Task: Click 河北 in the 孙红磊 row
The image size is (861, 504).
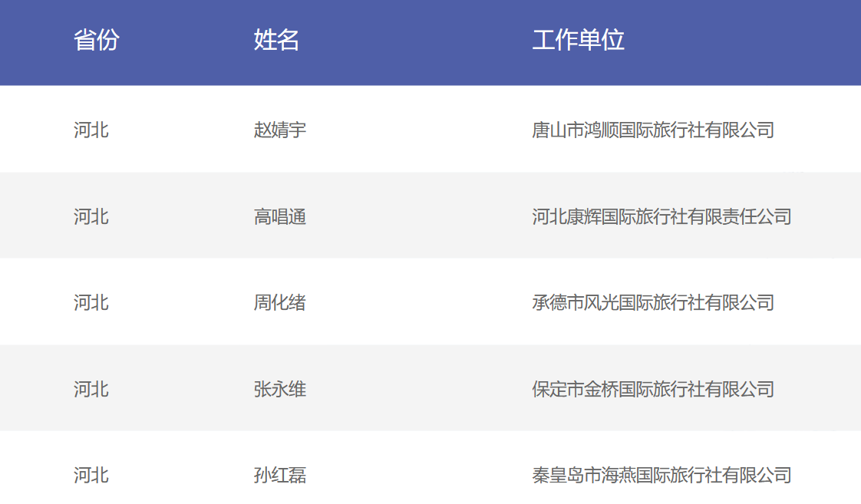Action: click(x=91, y=475)
